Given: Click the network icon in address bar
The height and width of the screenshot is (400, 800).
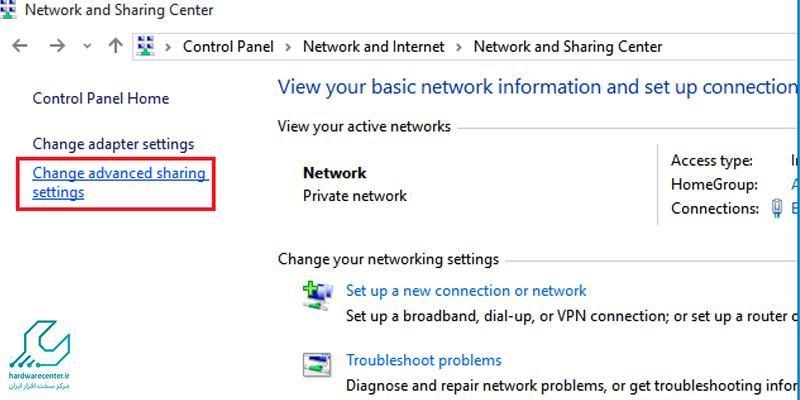Looking at the screenshot, I should click(146, 46).
